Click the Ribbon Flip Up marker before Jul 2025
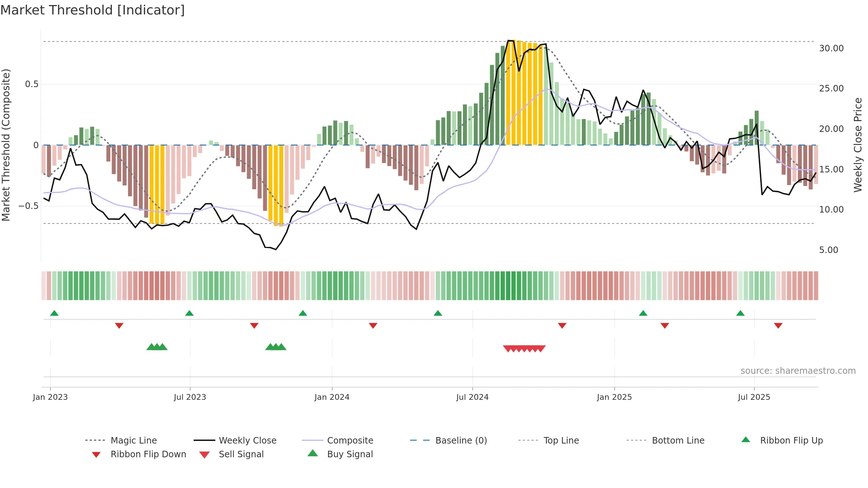The image size is (868, 488). (740, 313)
